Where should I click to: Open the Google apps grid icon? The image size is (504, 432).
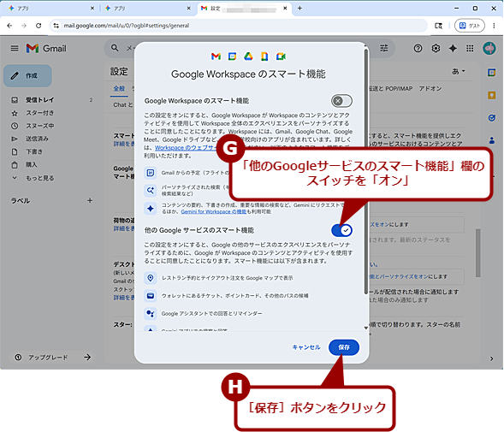coord(470,49)
